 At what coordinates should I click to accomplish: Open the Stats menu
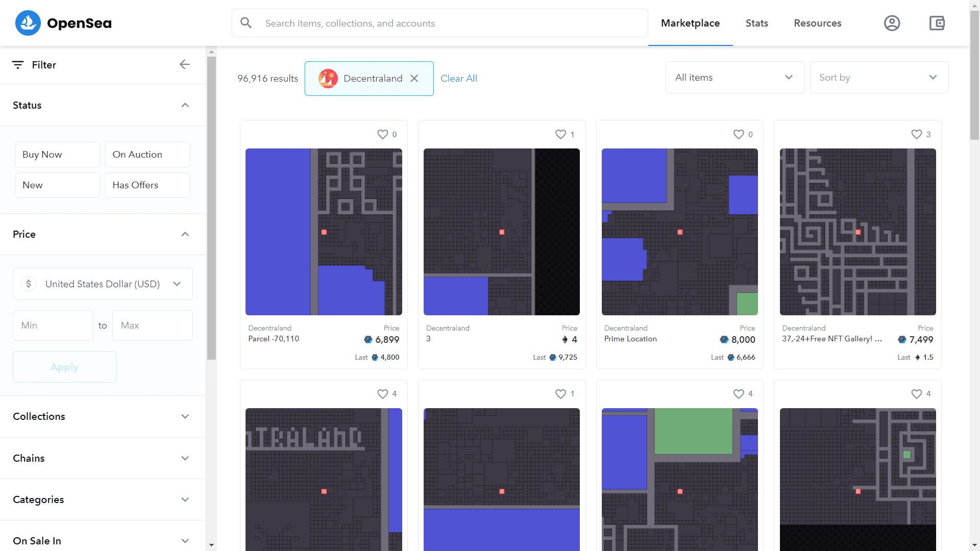[x=756, y=23]
